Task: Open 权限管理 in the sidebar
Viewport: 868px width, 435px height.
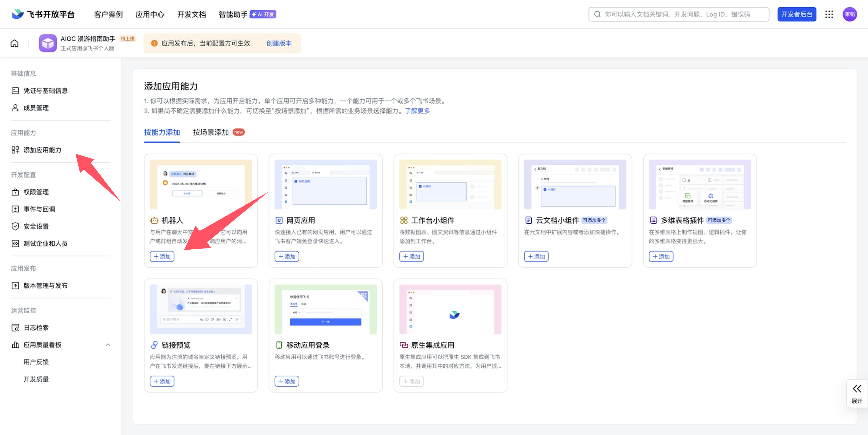Action: 36,192
